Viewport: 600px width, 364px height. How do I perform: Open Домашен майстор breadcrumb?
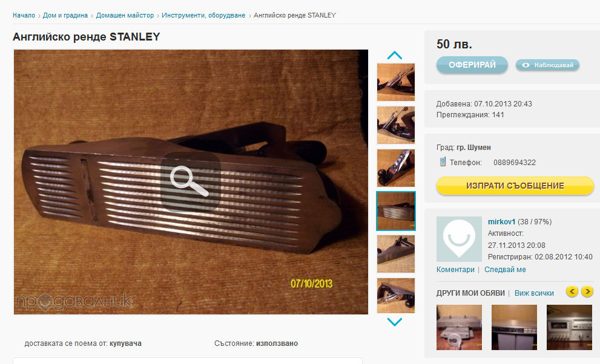pos(125,15)
